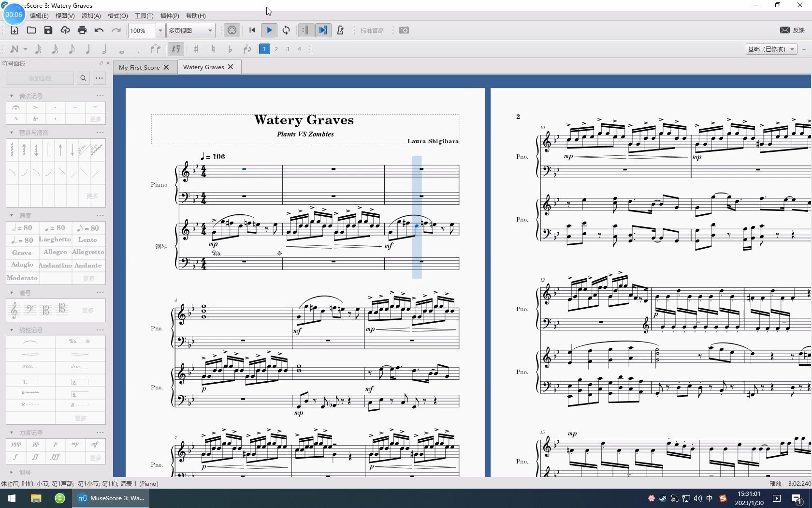
Task: Select the 64th note duration
Action: coord(38,49)
